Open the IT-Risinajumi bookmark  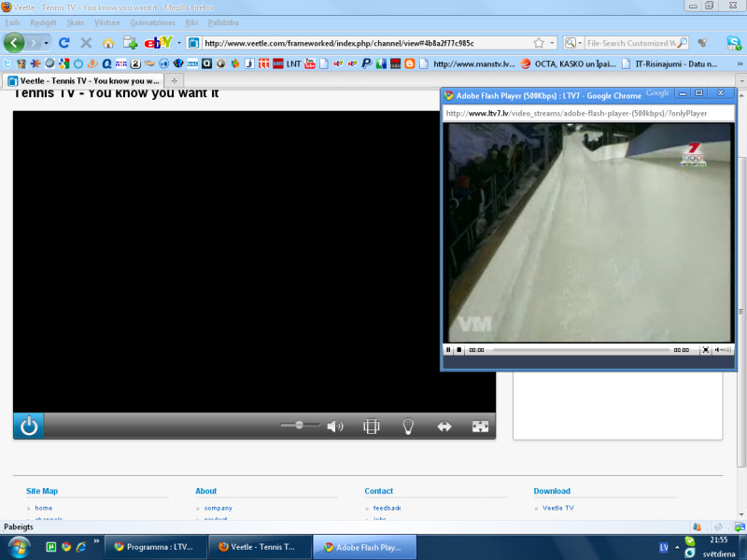pos(669,63)
